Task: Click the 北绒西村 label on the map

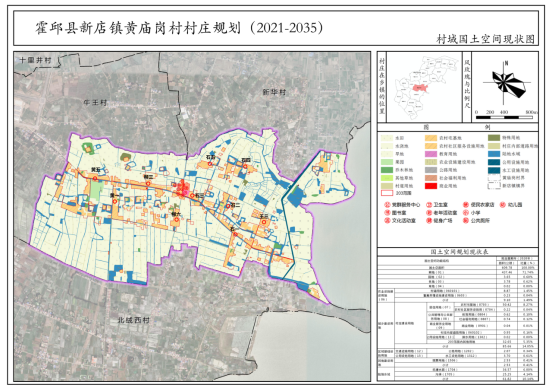Action: (134, 320)
